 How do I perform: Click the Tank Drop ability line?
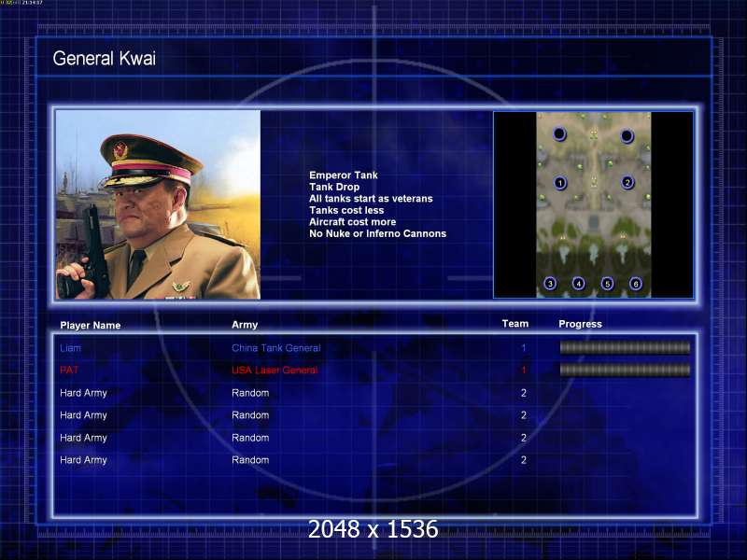pyautogui.click(x=334, y=188)
